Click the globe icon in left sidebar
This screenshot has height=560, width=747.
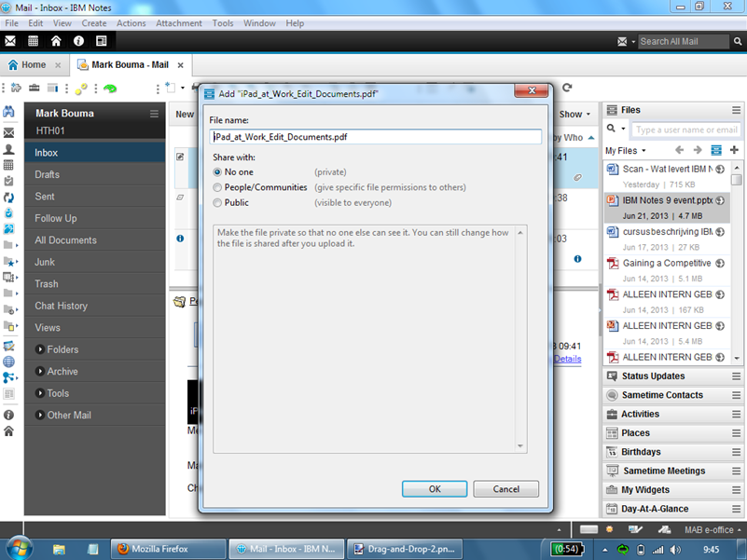click(8, 362)
